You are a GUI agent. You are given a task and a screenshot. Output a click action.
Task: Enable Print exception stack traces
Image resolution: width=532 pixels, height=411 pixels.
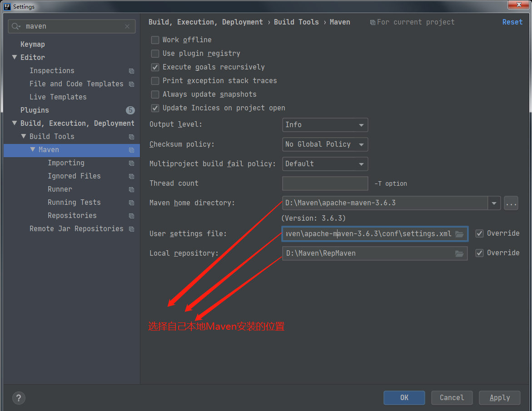coord(155,81)
